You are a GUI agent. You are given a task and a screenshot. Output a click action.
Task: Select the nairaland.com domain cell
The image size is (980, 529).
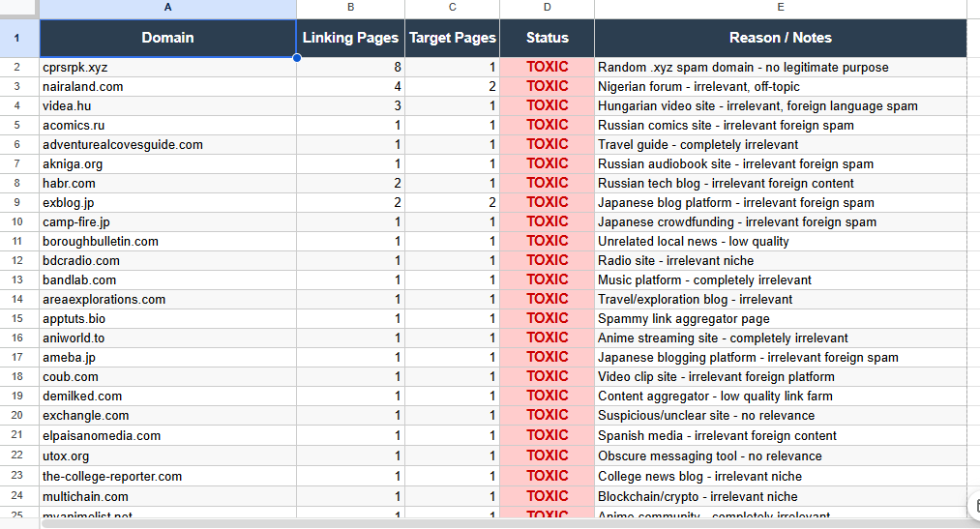[x=167, y=87]
